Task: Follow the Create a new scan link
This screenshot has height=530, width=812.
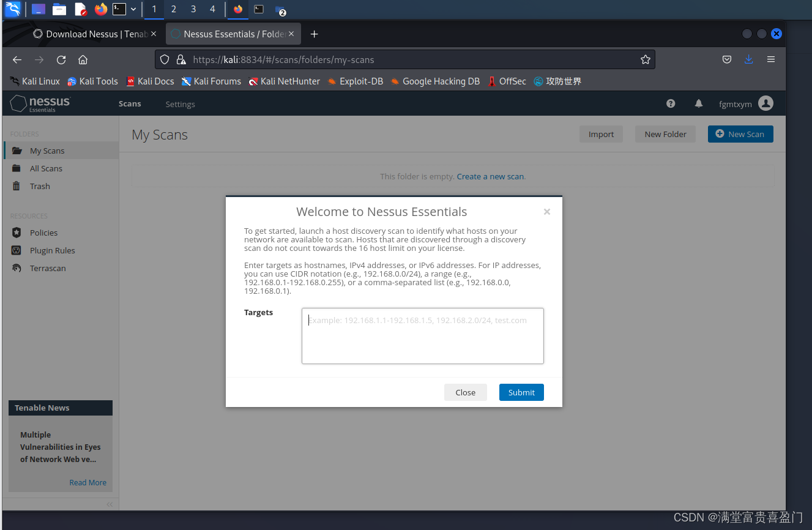Action: coord(490,176)
